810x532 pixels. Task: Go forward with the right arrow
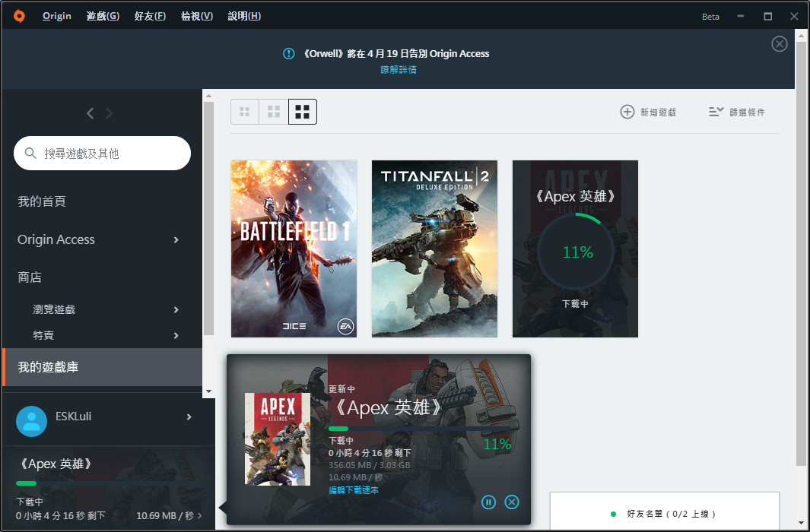109,113
